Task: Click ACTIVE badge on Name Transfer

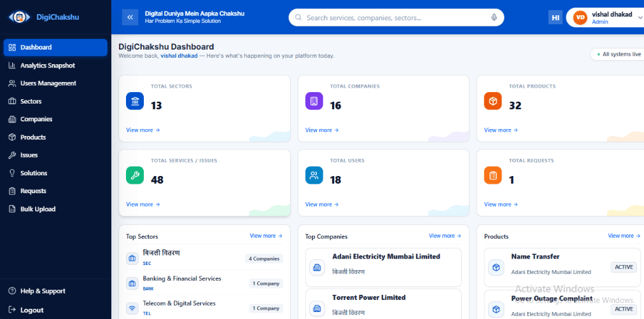Action: tap(624, 267)
